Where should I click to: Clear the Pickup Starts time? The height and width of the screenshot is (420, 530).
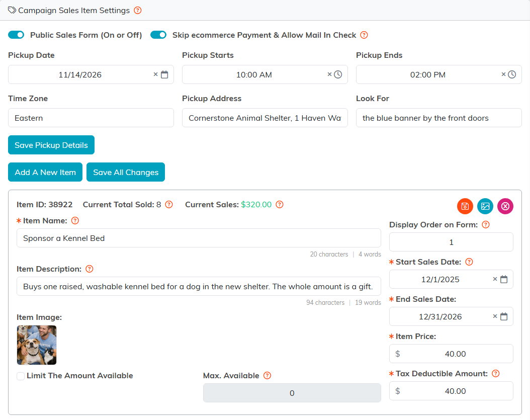coord(329,74)
